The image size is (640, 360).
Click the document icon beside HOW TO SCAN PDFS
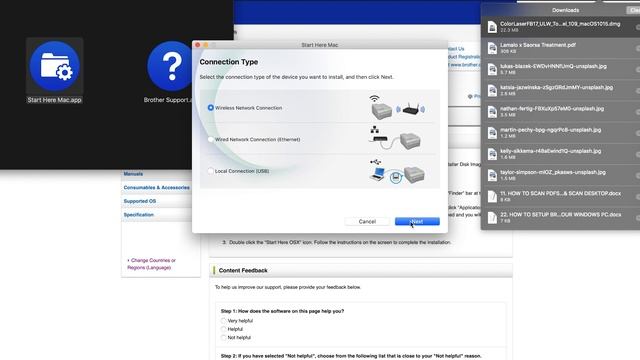coord(492,197)
